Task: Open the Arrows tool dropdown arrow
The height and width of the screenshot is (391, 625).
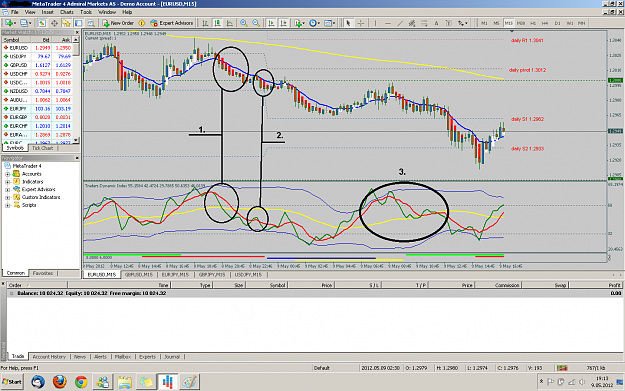Action: tap(467, 23)
